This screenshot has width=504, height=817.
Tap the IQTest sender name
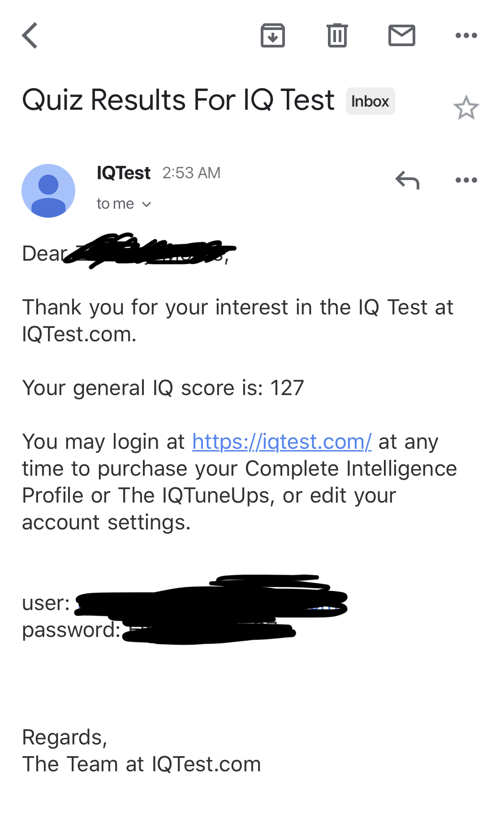[x=124, y=173]
